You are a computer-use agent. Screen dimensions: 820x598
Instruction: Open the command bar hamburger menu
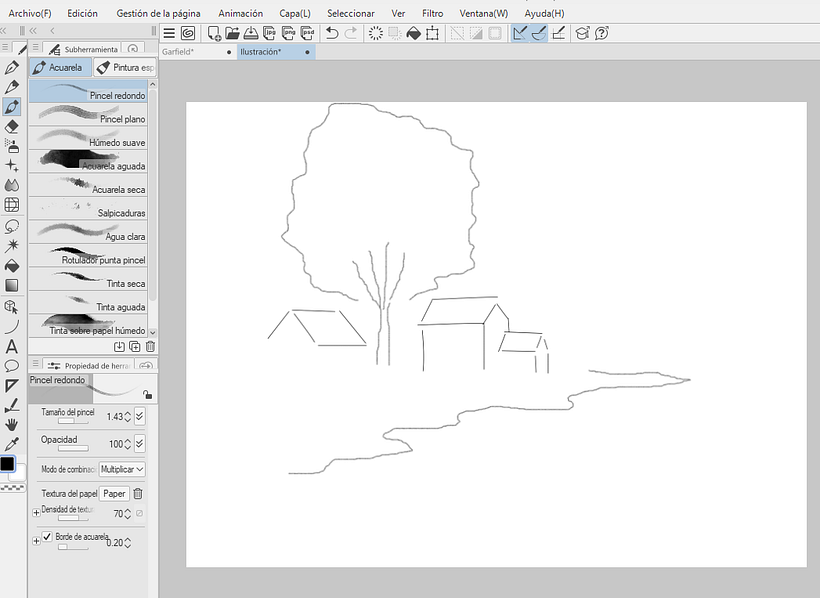pos(169,33)
